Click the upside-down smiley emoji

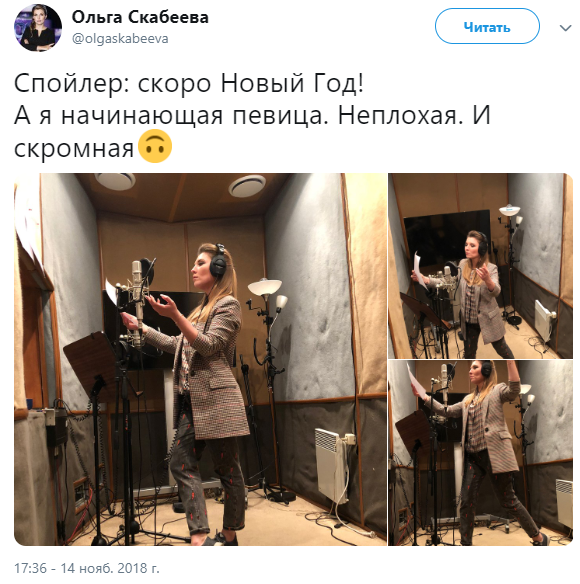point(155,146)
